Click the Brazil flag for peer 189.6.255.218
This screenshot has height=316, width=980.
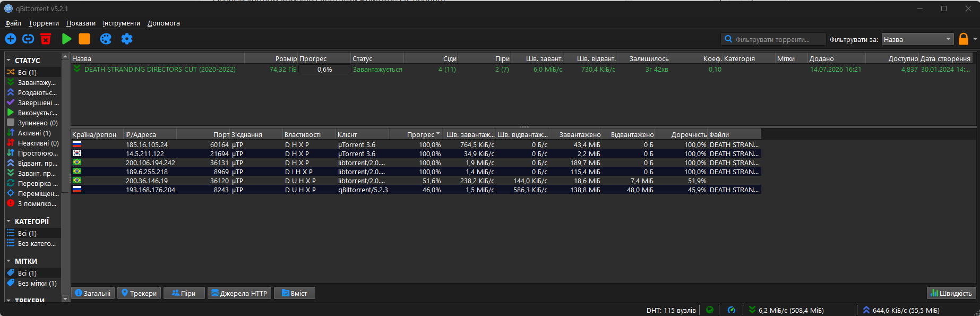click(77, 172)
